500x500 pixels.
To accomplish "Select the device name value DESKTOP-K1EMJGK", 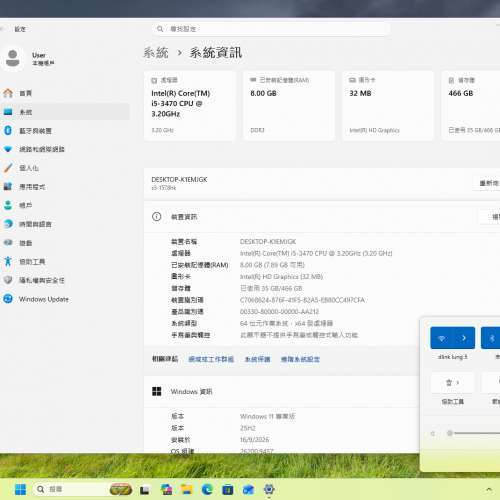I will [268, 241].
